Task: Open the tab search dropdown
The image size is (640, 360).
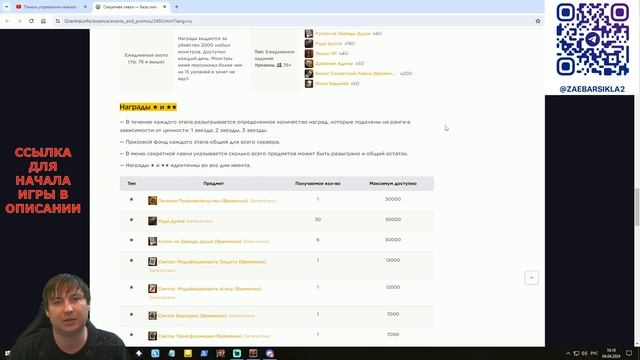Action: [7, 7]
